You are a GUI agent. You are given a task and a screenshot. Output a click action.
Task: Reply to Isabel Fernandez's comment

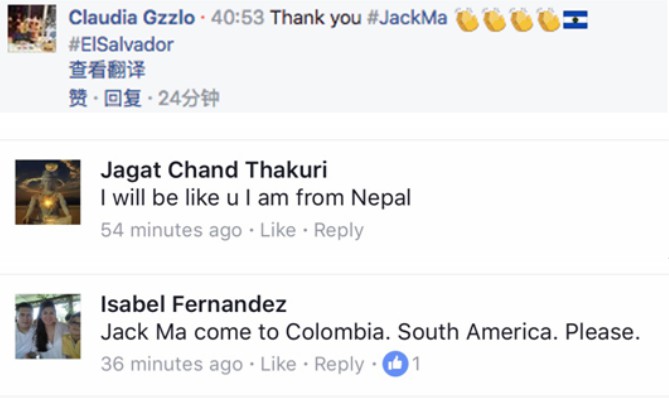point(339,364)
